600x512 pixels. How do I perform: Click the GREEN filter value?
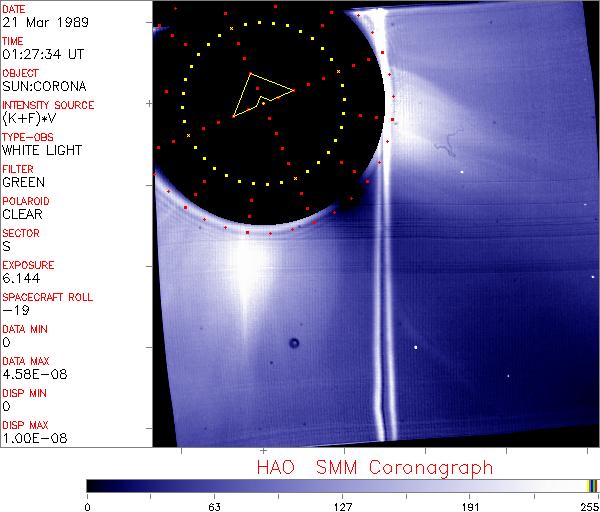[23, 182]
